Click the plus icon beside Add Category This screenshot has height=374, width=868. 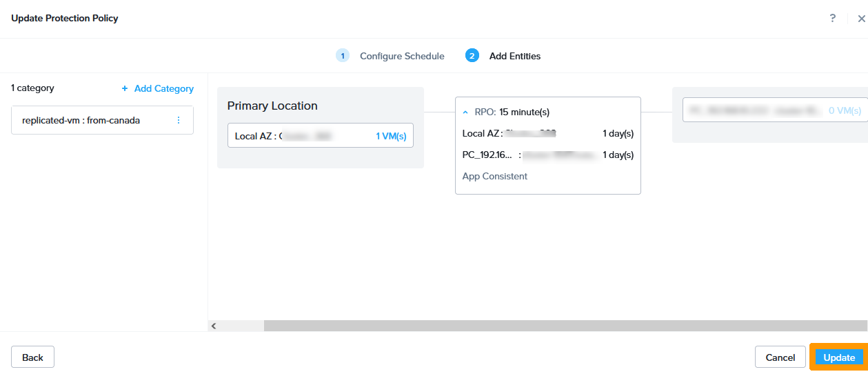tap(125, 88)
